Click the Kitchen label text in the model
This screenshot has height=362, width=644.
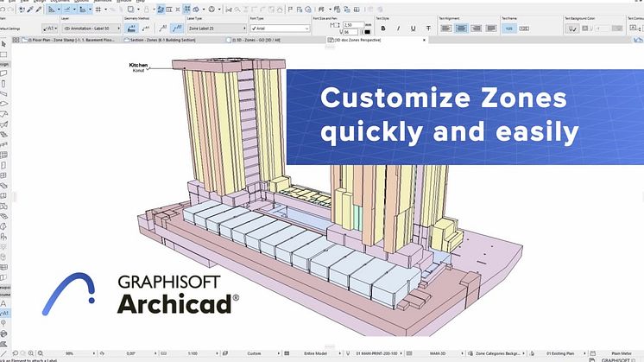[x=138, y=65]
